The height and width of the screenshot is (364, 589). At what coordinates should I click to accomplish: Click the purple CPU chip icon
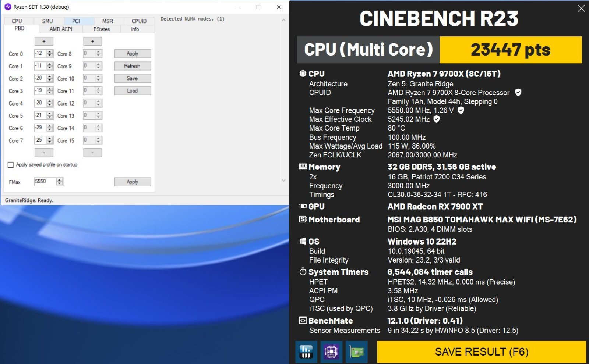[331, 352]
